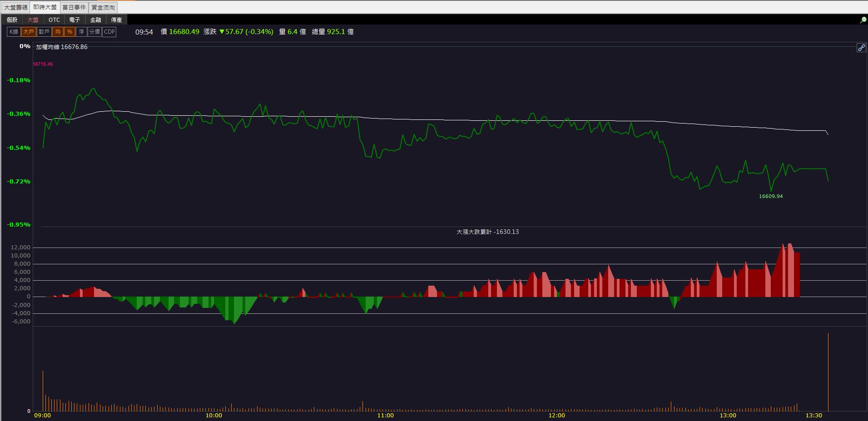The image size is (868, 421).
Task: Toggle the 大戶 indicator off
Action: pos(29,32)
